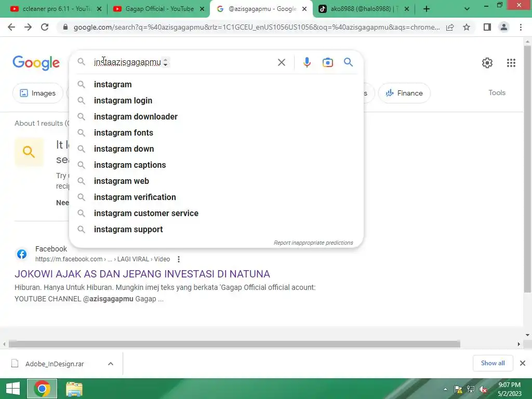This screenshot has height=399, width=532.
Task: Click the forward navigation arrow
Action: pos(28,27)
